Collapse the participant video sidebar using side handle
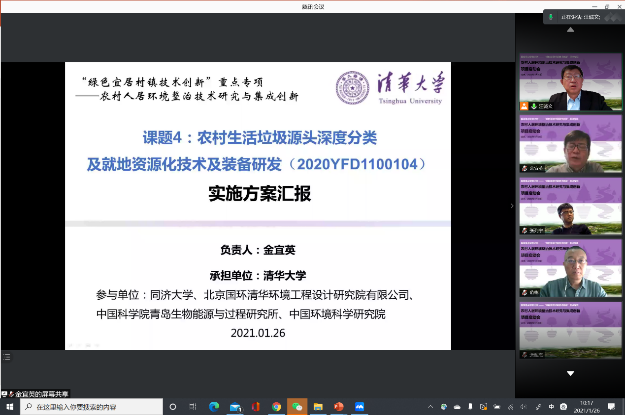The height and width of the screenshot is (415, 625). [x=512, y=205]
